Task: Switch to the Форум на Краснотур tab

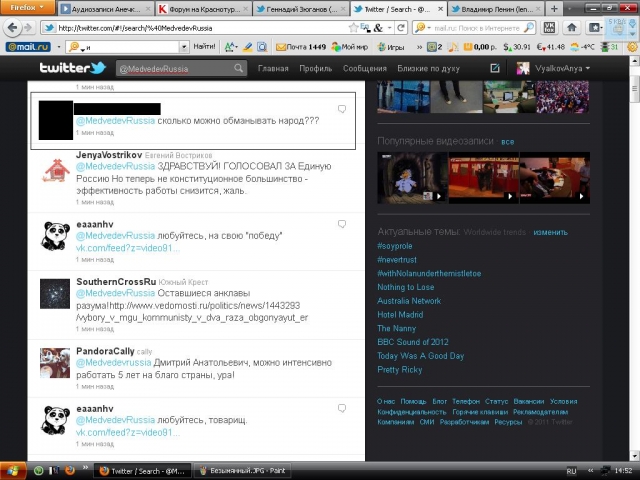Action: (x=203, y=9)
